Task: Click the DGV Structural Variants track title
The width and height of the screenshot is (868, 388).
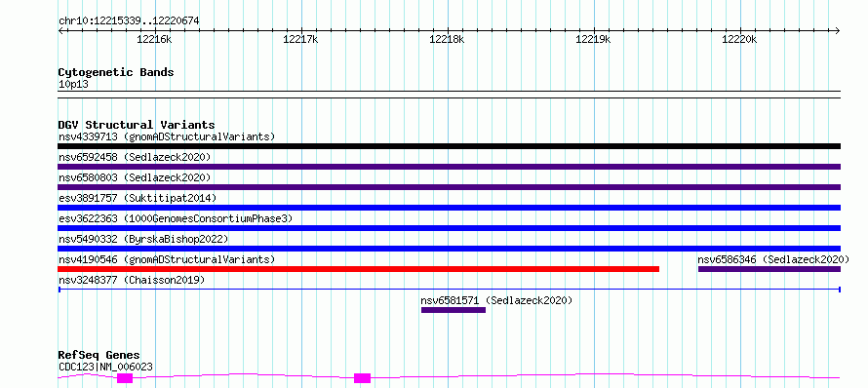Action: tap(137, 125)
